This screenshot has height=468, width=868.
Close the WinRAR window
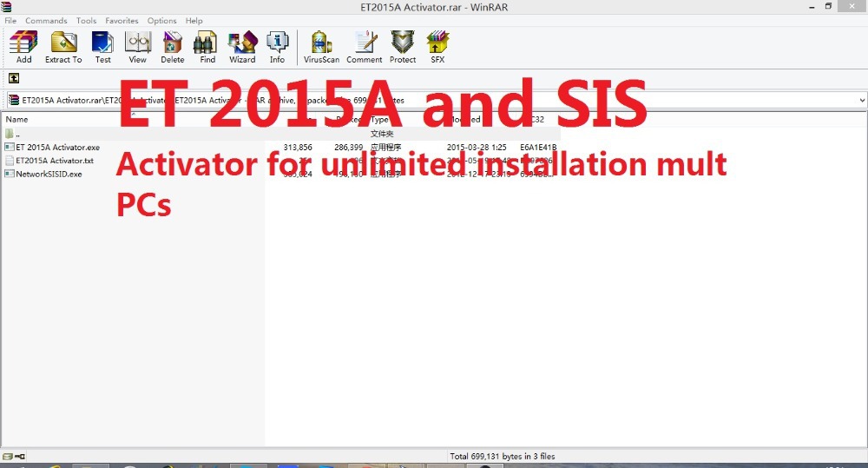pyautogui.click(x=852, y=6)
